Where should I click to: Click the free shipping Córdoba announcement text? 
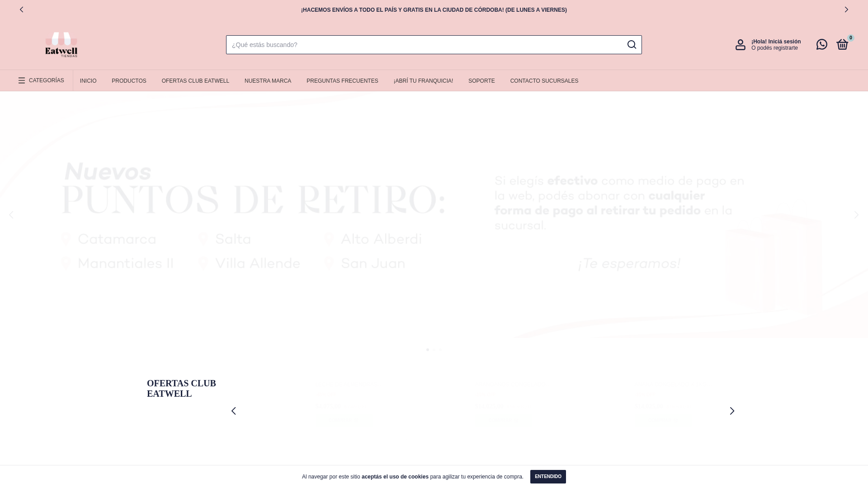tap(434, 10)
